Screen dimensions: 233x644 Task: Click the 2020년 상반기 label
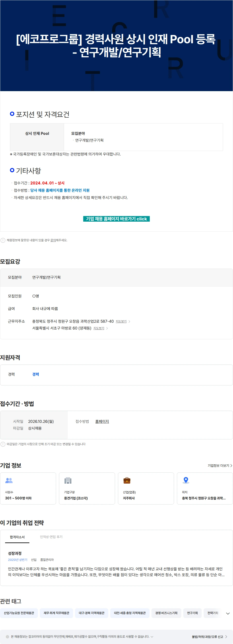click(17, 560)
